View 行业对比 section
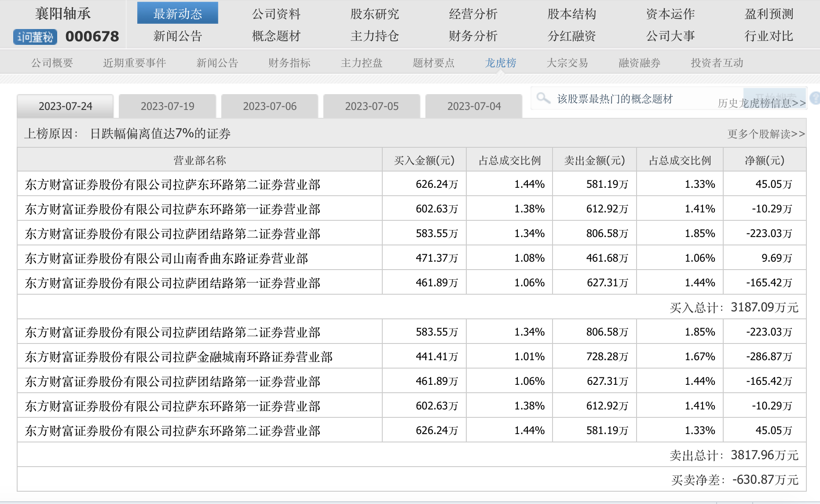The height and width of the screenshot is (504, 820). coord(769,36)
